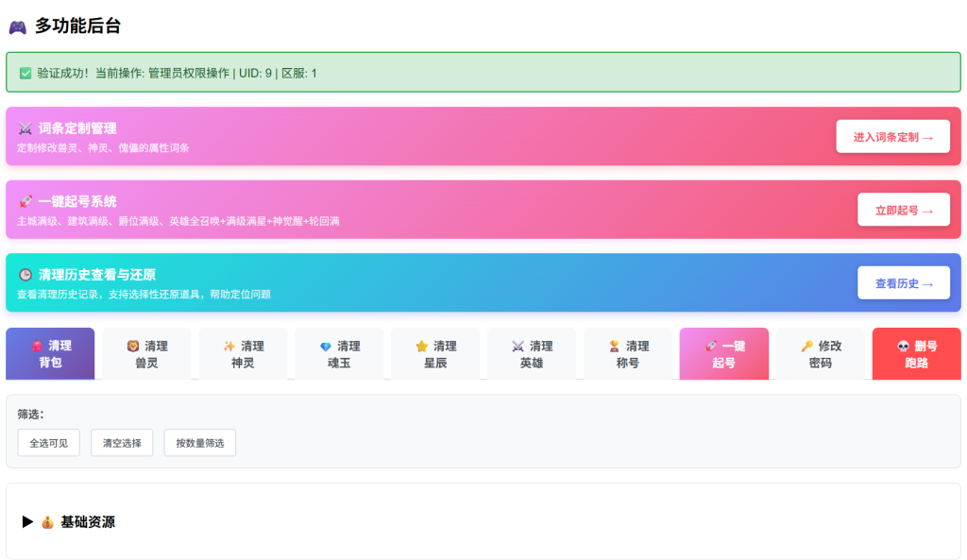Click the game controller icon beside 多功能后台

17,27
